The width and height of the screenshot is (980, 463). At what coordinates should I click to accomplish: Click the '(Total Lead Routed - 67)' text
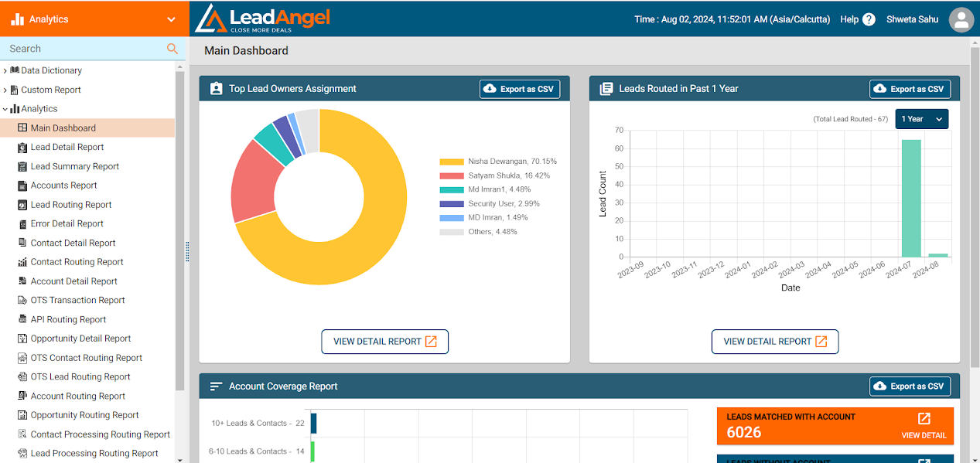(850, 119)
